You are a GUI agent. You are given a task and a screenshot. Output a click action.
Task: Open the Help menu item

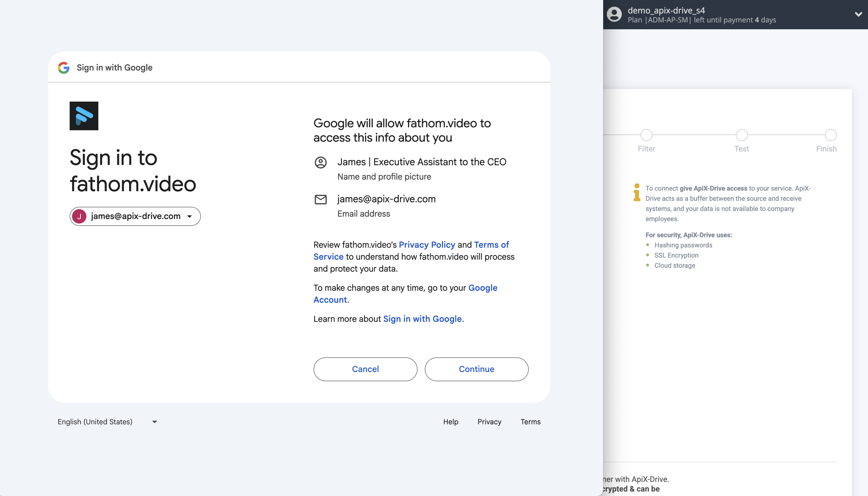tap(450, 422)
